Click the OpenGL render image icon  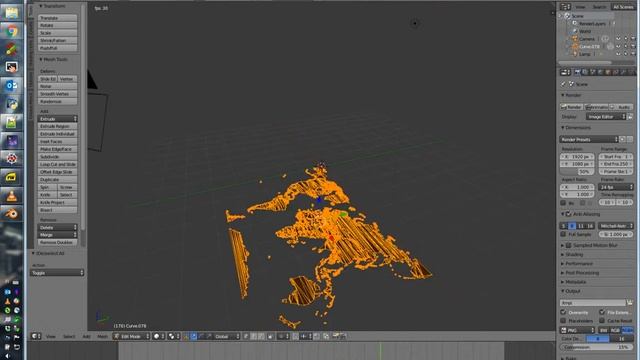(x=336, y=336)
